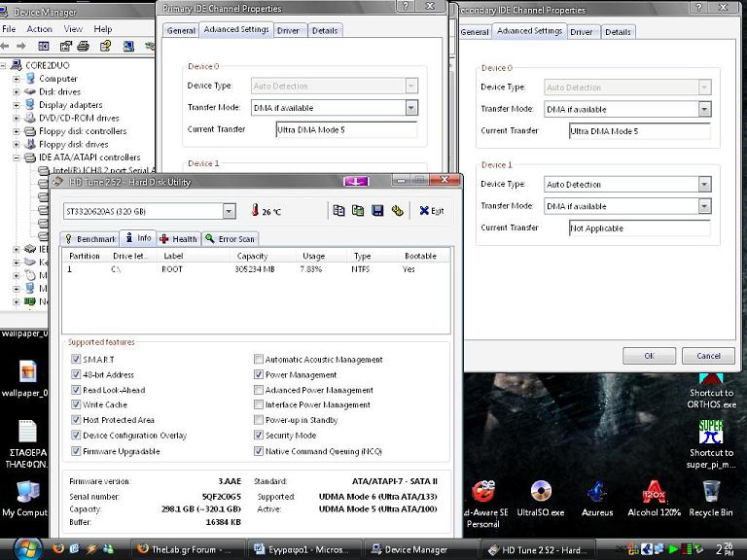The image size is (747, 560).
Task: Toggle the Native Command Queuing (NCQ) checkbox
Action: tap(258, 450)
